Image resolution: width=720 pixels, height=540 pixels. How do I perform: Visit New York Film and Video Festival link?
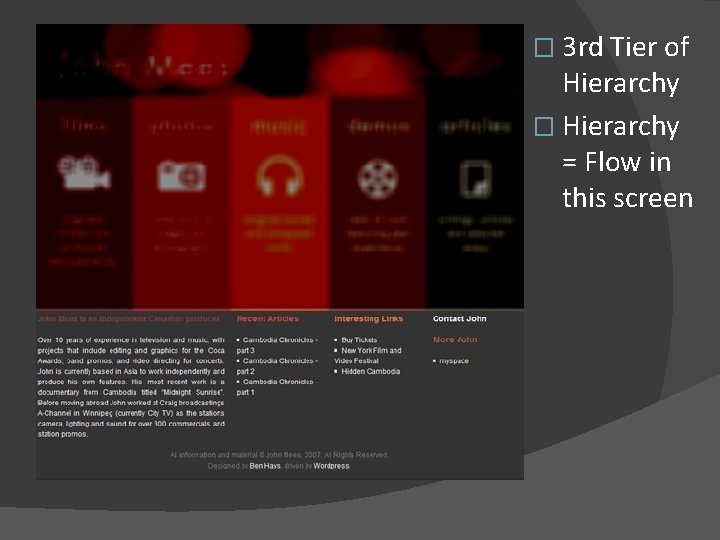[x=368, y=355]
